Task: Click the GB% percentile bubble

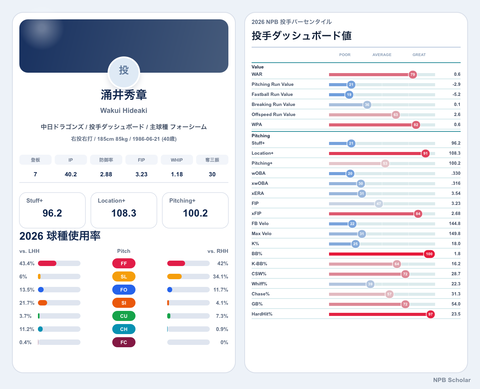Action: pos(405,304)
